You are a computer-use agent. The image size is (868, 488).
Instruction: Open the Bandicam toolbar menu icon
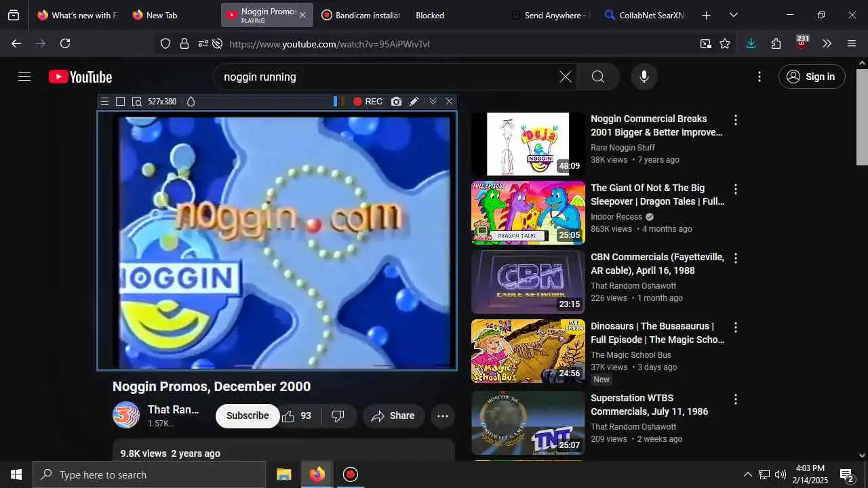pyautogui.click(x=104, y=102)
